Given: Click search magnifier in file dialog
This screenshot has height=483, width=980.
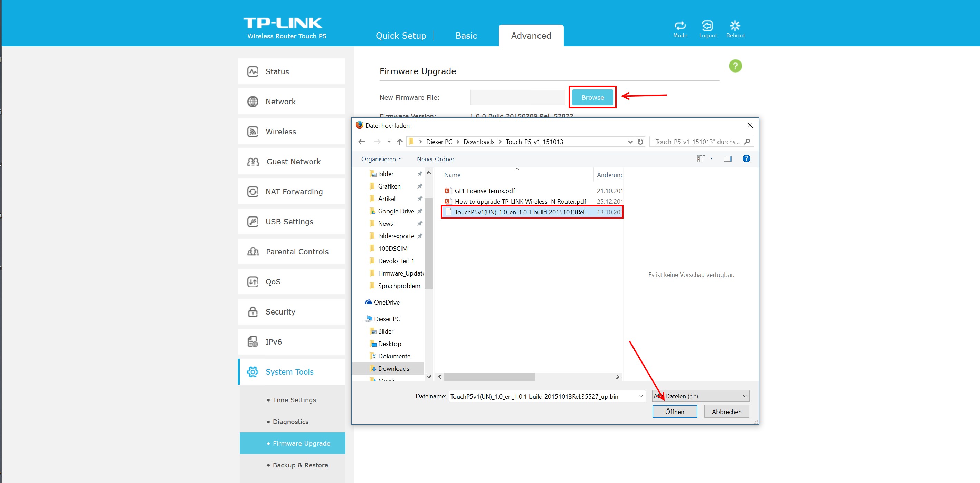Looking at the screenshot, I should 747,142.
